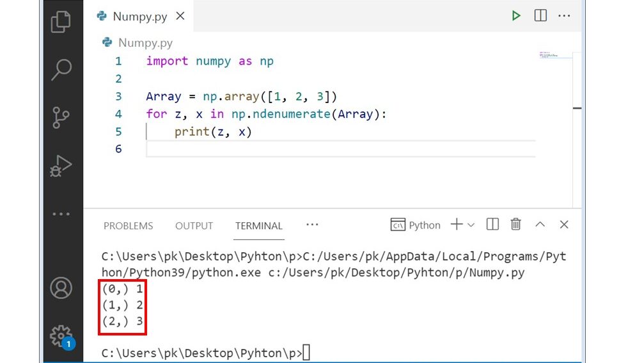644x363 pixels.
Task: Kill the terminal with trash icon
Action: (516, 225)
